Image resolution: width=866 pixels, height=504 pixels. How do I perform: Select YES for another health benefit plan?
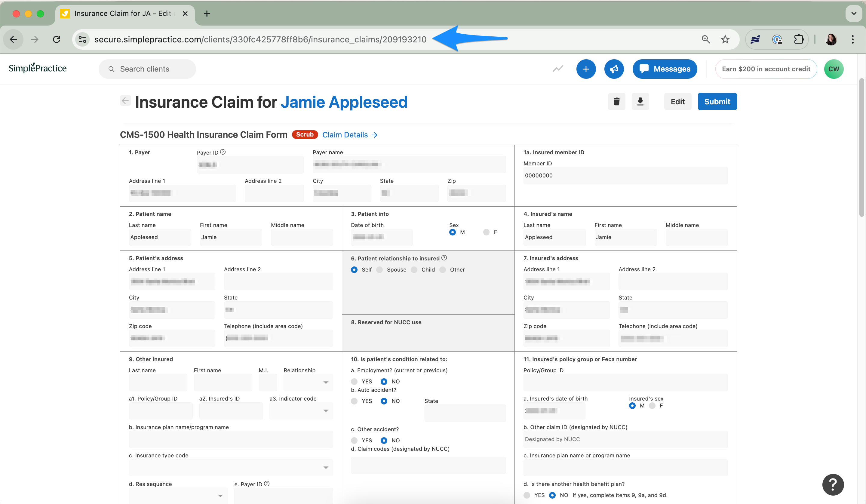(x=527, y=495)
